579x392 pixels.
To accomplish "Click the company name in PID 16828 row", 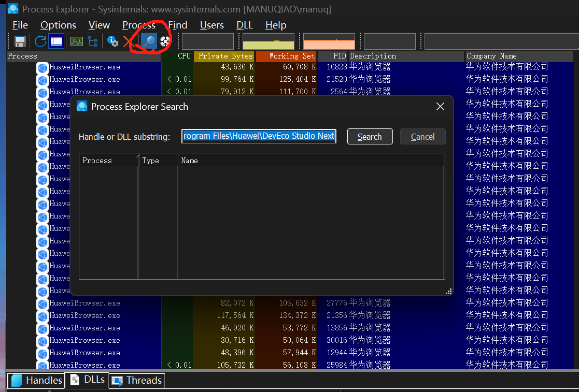I will (x=506, y=67).
